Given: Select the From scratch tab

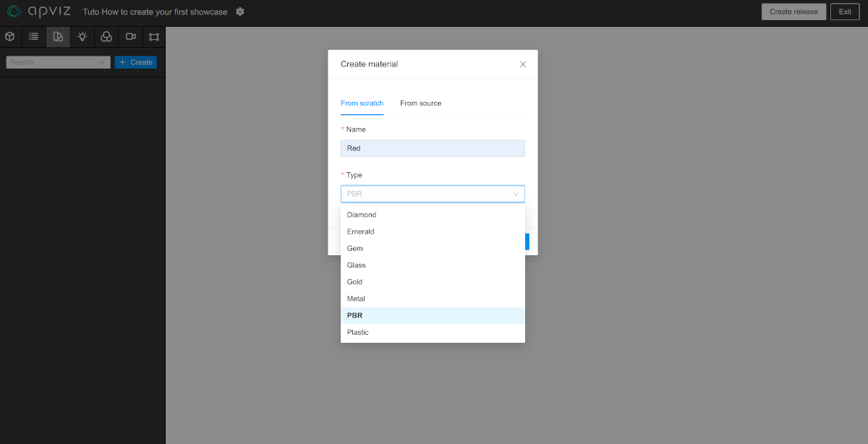Looking at the screenshot, I should point(362,103).
